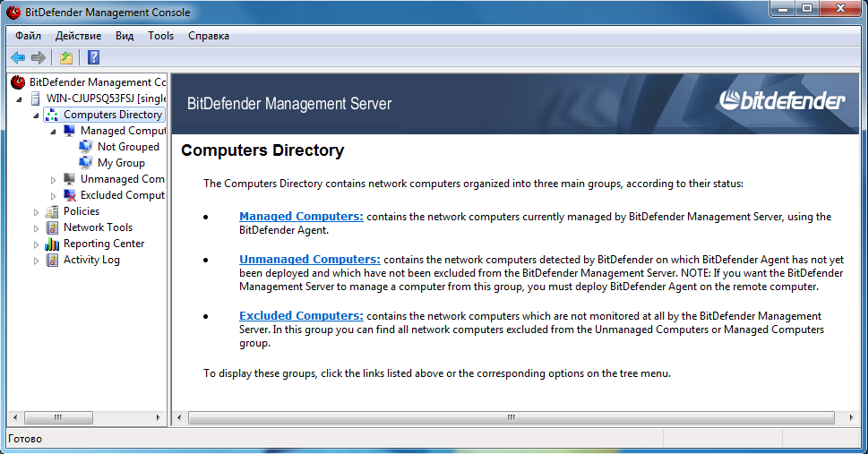Click the Up one level folder icon
This screenshot has height=454, width=868.
66,58
